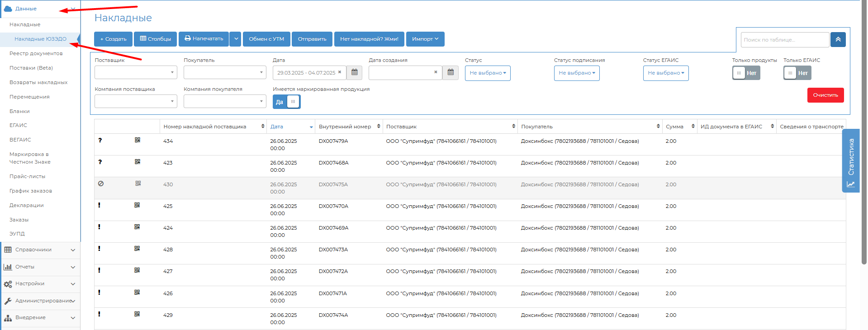
Task: Toggle the Только продукты switch
Action: click(746, 73)
